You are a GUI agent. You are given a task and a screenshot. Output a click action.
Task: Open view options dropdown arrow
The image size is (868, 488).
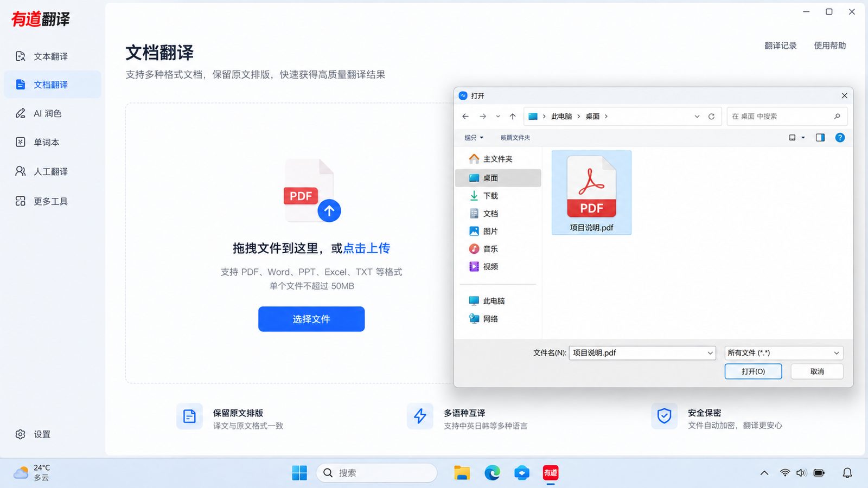point(803,138)
